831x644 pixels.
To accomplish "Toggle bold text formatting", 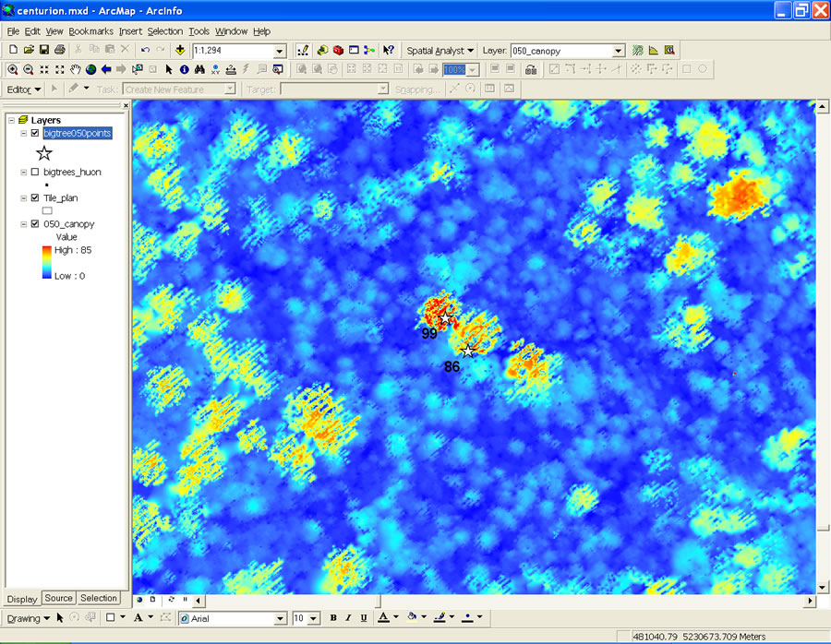I will [x=333, y=617].
